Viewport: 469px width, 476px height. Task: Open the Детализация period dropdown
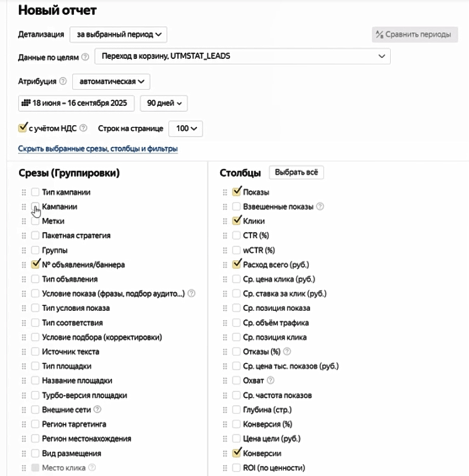[x=118, y=34]
